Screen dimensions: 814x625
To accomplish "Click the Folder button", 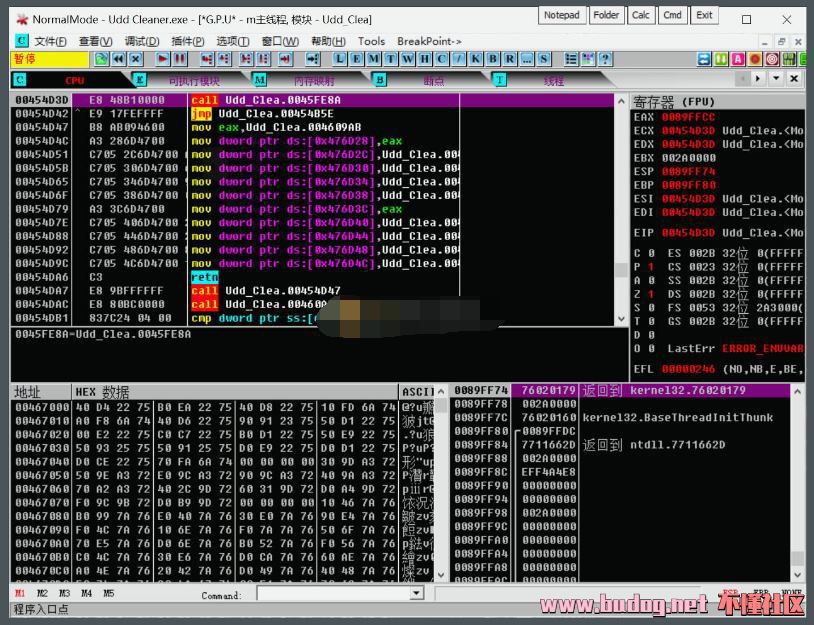I will (606, 15).
